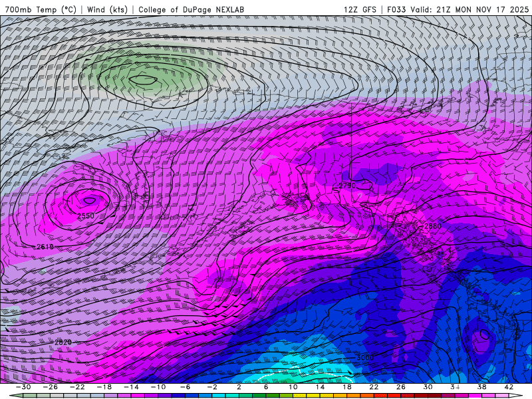
Task: Click the closed contour inside the green cold pool
Action: [143, 80]
